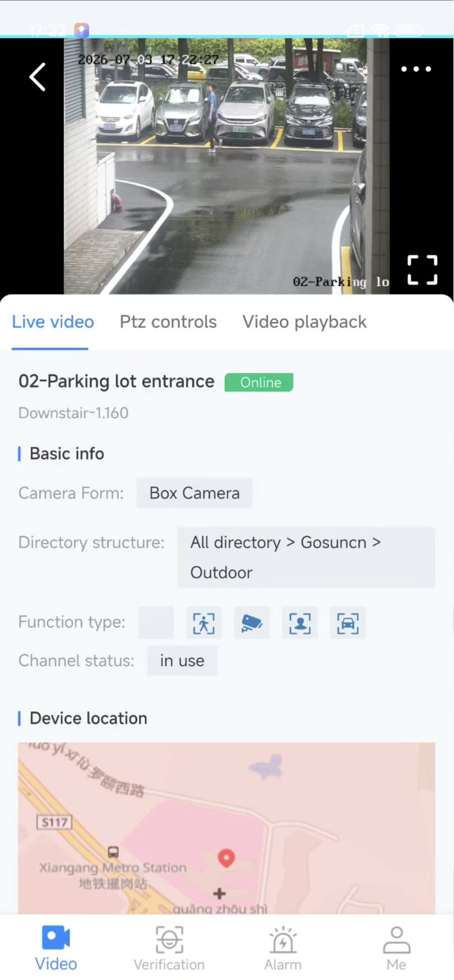Tap the device location map
Screen dimensions: 454x980
click(226, 828)
